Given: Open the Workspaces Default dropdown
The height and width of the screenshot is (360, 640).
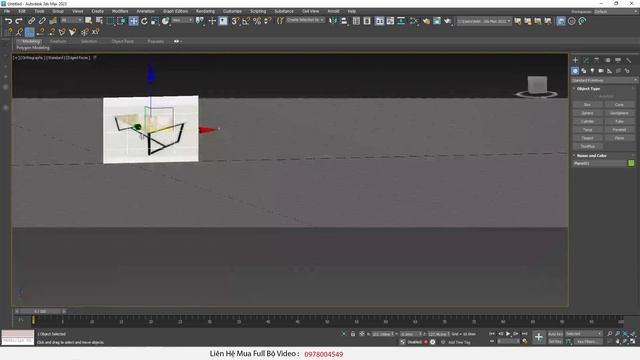Looking at the screenshot, I should click(x=616, y=11).
